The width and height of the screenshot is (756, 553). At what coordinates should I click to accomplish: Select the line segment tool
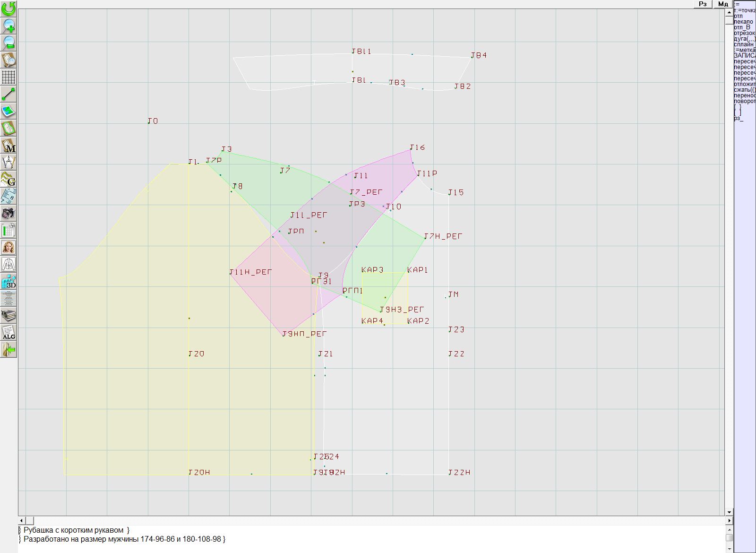[x=9, y=94]
